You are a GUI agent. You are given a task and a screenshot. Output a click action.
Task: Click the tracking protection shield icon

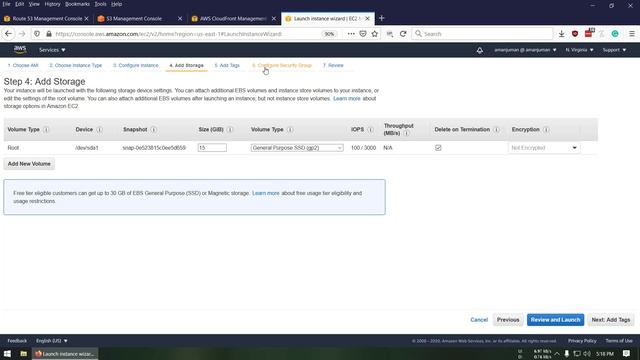(37, 34)
